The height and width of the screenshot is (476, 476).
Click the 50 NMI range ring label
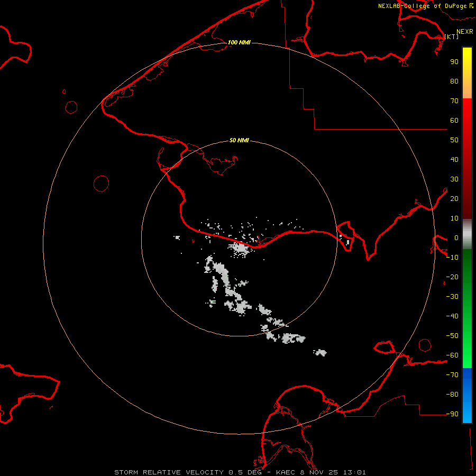[239, 140]
